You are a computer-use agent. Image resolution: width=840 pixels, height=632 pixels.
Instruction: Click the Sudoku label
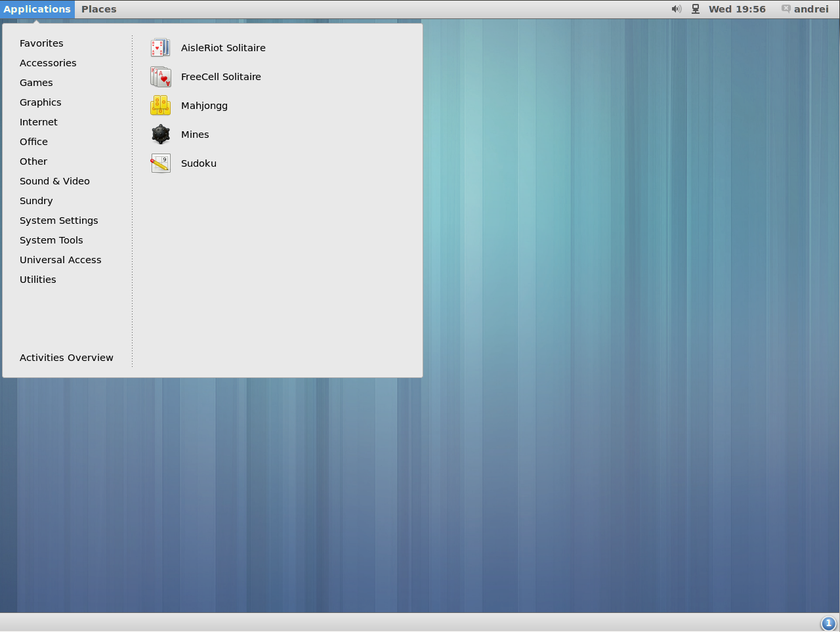pos(199,163)
